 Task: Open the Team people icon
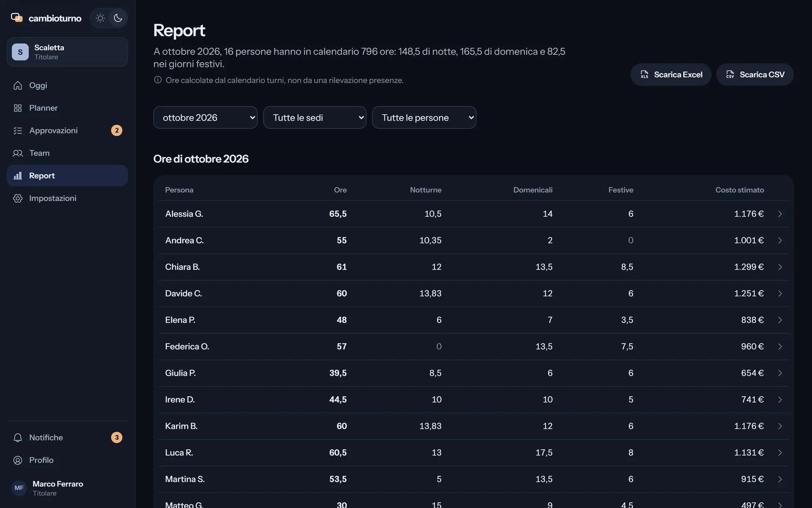[17, 153]
